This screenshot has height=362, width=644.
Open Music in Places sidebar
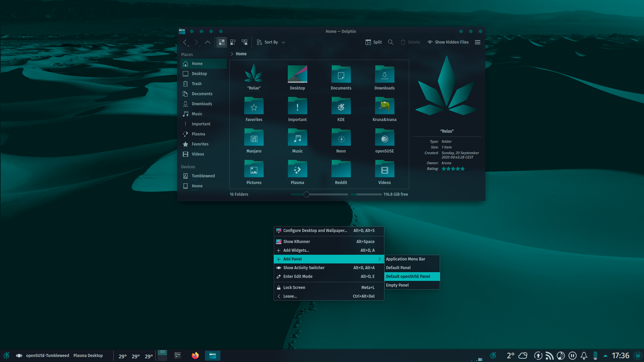pyautogui.click(x=204, y=114)
